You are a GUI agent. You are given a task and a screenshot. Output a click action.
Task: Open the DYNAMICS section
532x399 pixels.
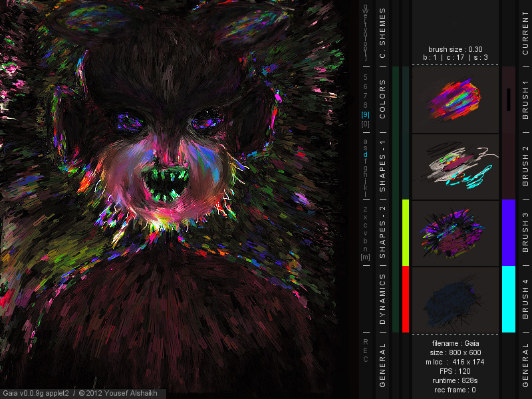pos(383,299)
